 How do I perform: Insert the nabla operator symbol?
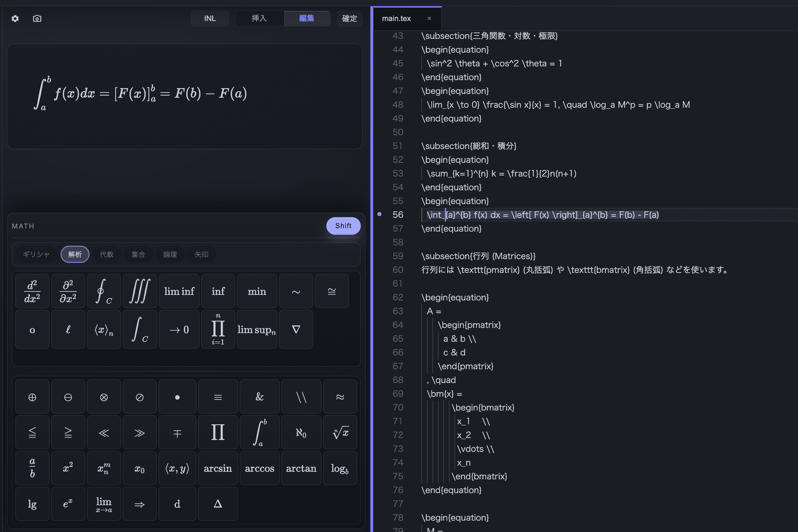point(296,330)
